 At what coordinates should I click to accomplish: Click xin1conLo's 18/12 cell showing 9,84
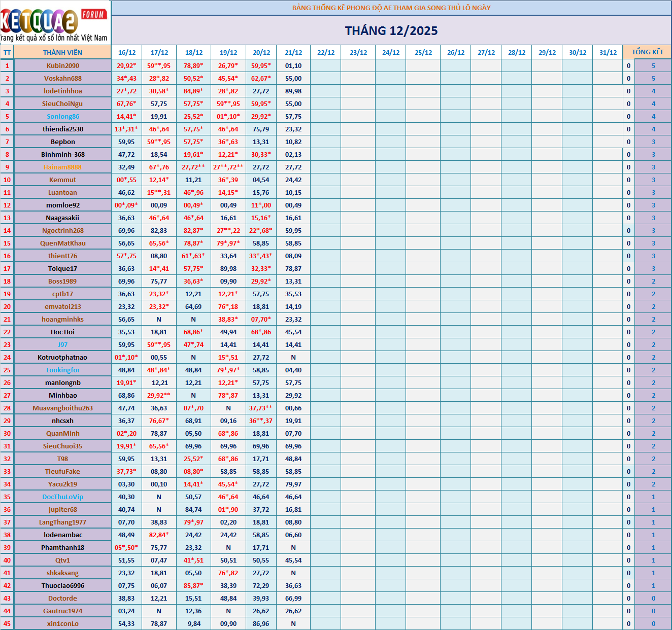[193, 623]
